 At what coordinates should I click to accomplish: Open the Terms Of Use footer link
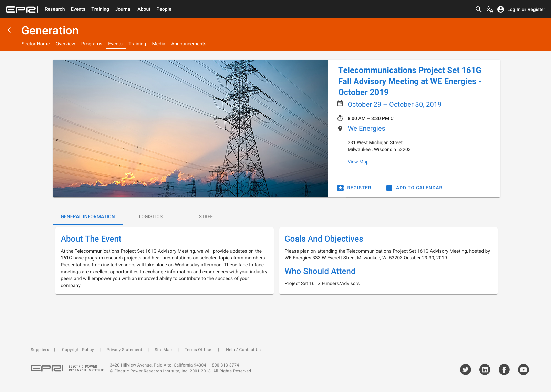coord(198,350)
